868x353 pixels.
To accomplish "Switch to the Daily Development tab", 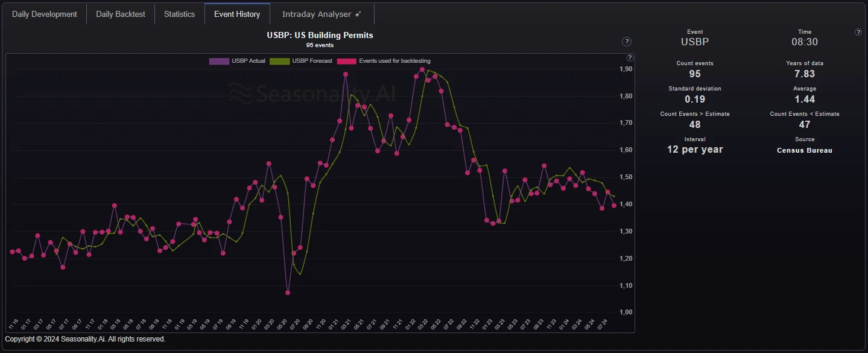I will click(x=45, y=14).
